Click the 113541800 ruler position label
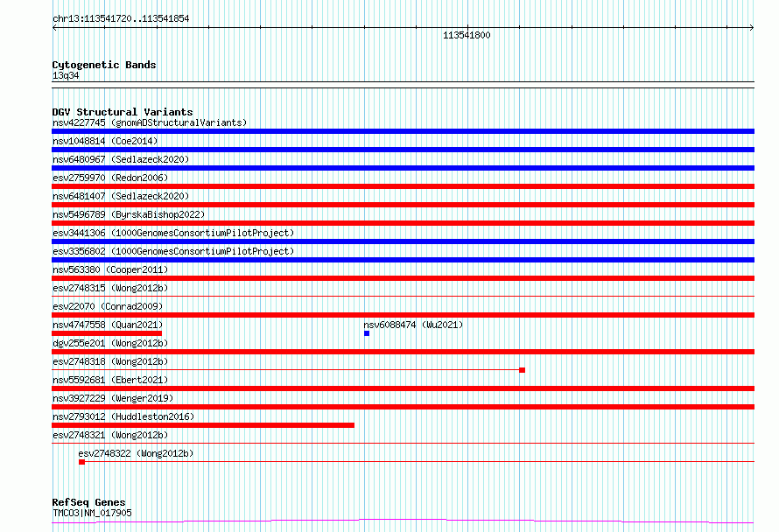The height and width of the screenshot is (532, 779). tap(467, 35)
